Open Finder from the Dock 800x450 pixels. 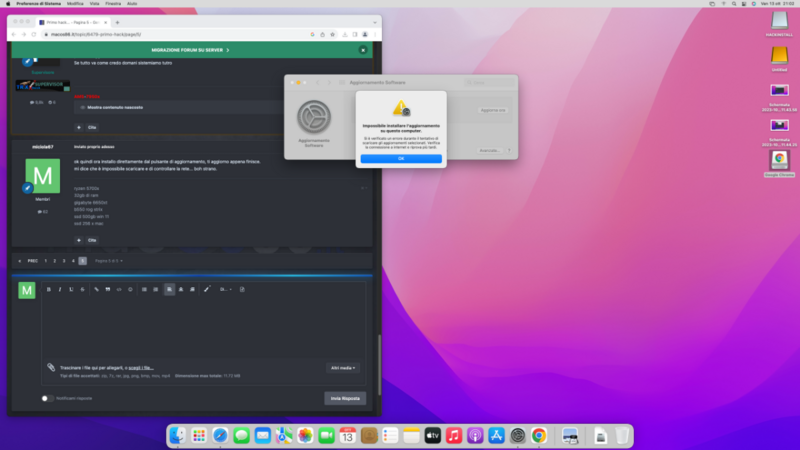coord(178,436)
